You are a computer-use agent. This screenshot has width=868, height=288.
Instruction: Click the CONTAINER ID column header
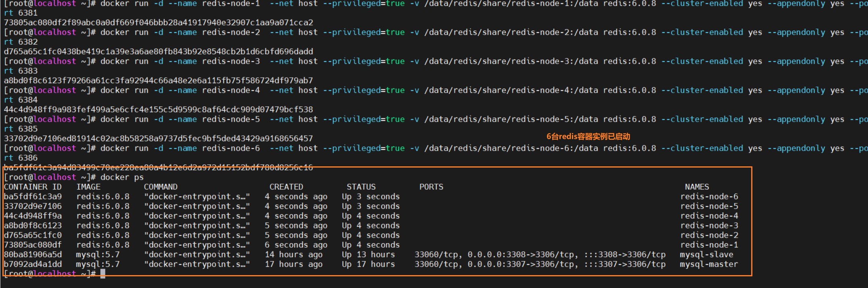click(33, 187)
